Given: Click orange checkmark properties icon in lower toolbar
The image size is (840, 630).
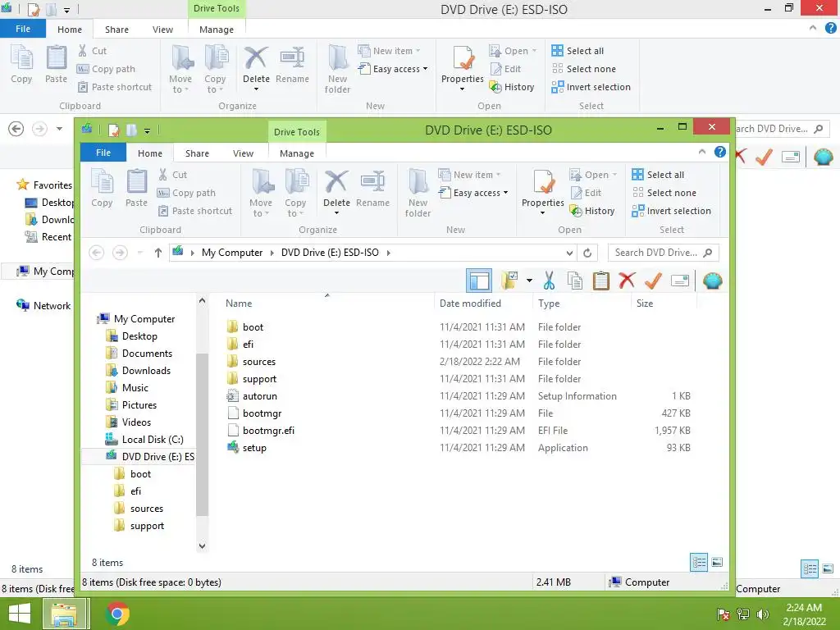Looking at the screenshot, I should [x=653, y=281].
